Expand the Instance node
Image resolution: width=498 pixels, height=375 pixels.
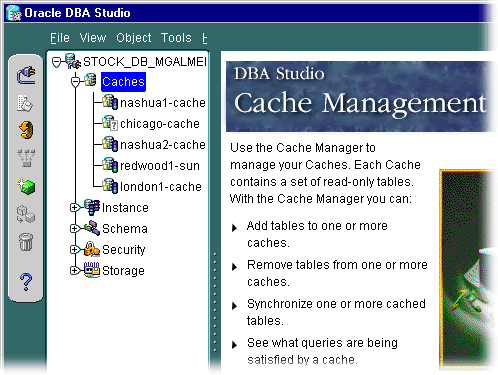[x=75, y=208]
